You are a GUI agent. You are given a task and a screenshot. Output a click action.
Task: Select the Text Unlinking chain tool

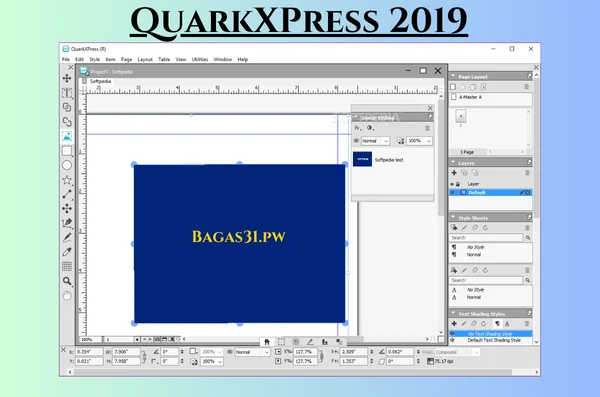[x=67, y=122]
